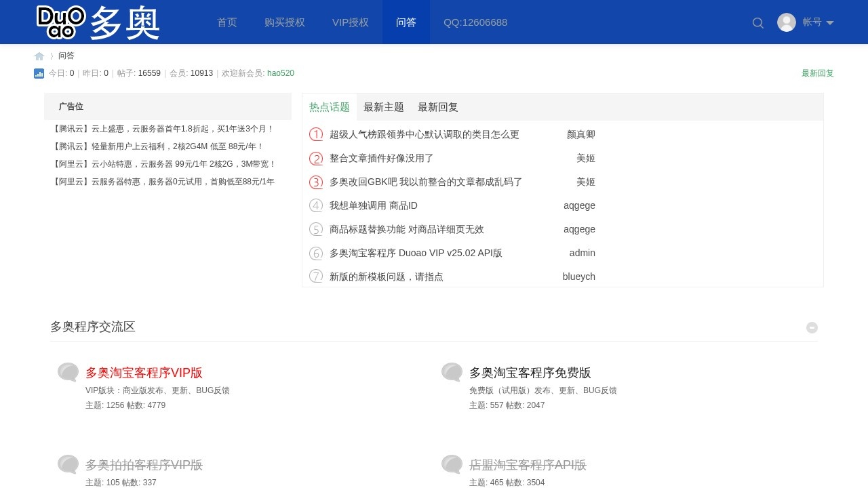Click the 最新回复 link at top right

[x=817, y=73]
